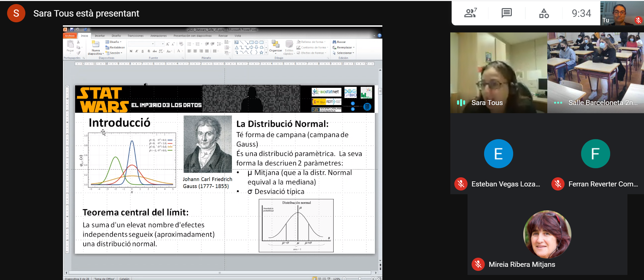Image resolution: width=644 pixels, height=280 pixels.
Task: Toggle strikethrough abc button
Action: tap(154, 51)
